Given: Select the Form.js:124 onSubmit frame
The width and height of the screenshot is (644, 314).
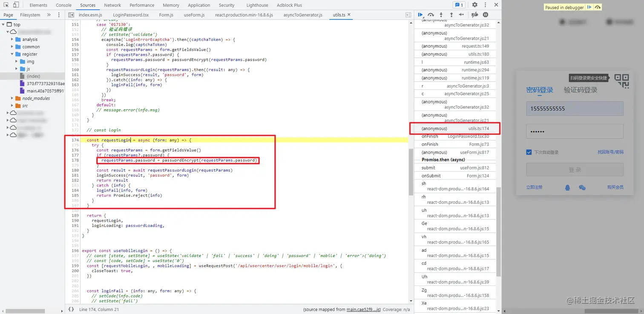Looking at the screenshot, I should [x=454, y=176].
